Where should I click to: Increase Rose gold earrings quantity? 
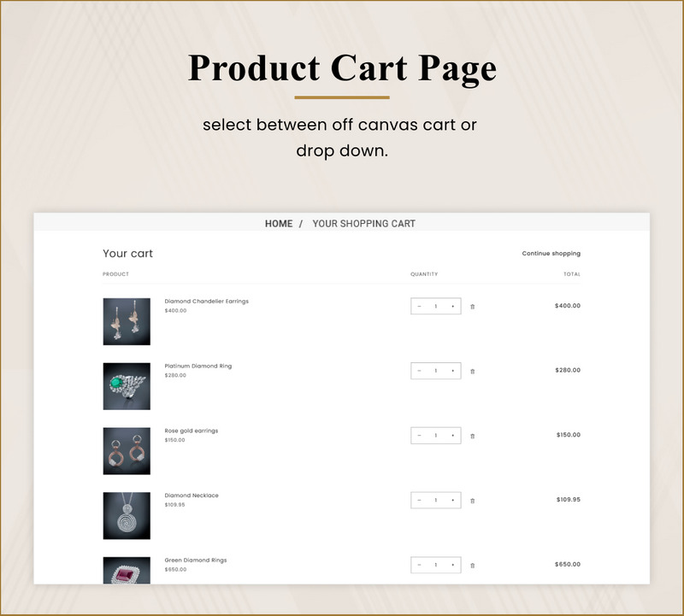pos(451,435)
